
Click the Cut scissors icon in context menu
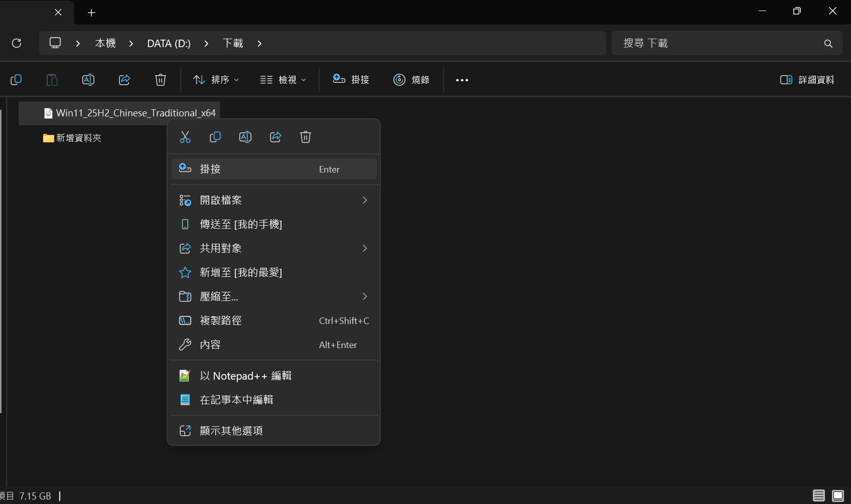(185, 137)
